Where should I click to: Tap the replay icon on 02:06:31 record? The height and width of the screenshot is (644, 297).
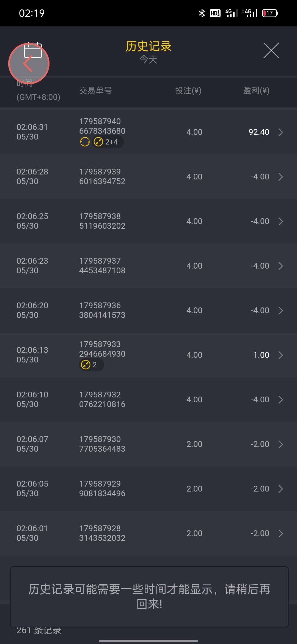pyautogui.click(x=85, y=142)
